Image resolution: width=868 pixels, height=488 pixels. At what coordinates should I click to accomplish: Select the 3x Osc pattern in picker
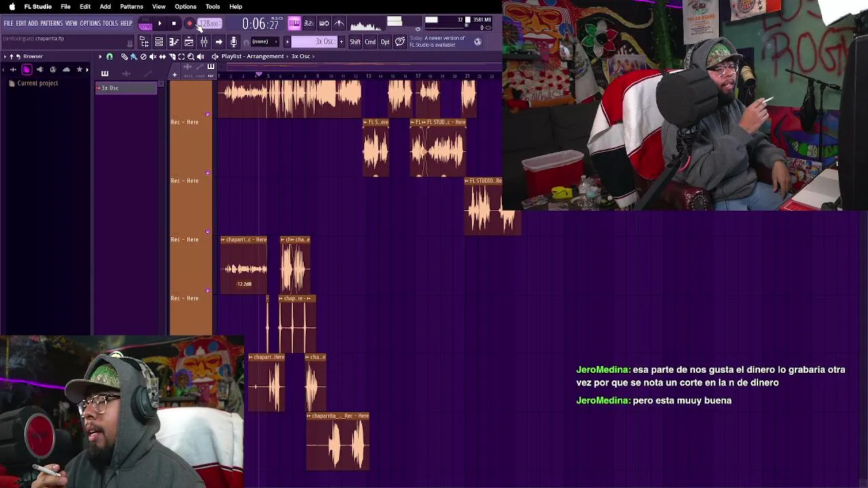coord(126,88)
